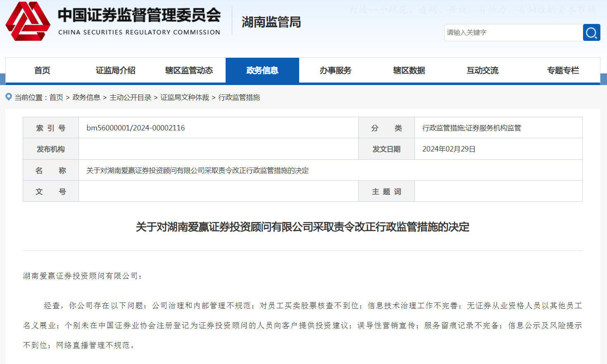
Task: Click the index number bm56000001/2024-00002116
Action: 136,128
